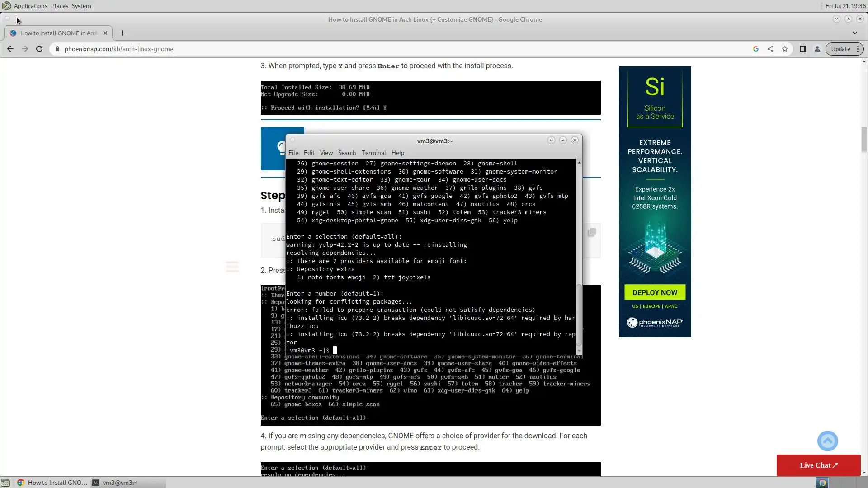Image resolution: width=868 pixels, height=488 pixels.
Task: Reload the phoenixnap page
Action: [39, 49]
